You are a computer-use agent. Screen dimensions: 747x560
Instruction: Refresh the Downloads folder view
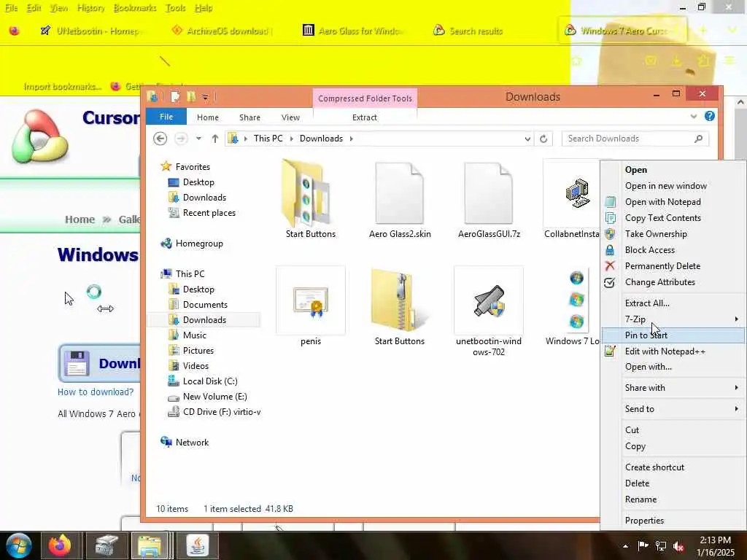coord(543,139)
